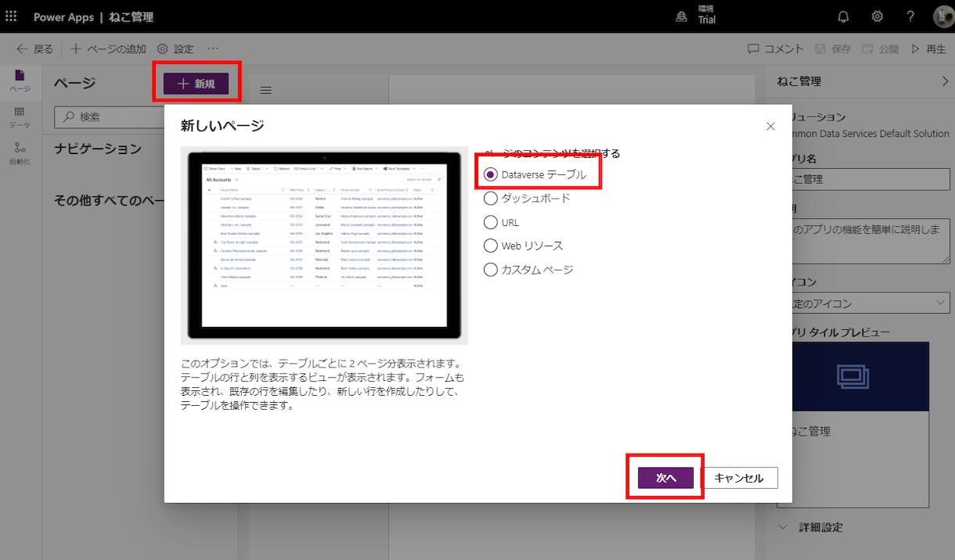Open 設定 in the command bar
955x560 pixels.
click(x=175, y=48)
